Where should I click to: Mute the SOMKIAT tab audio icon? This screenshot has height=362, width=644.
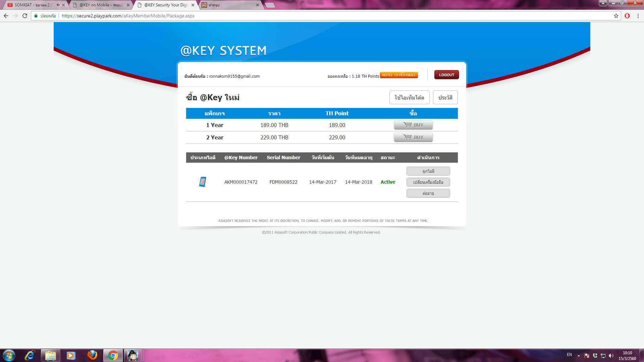pyautogui.click(x=58, y=5)
